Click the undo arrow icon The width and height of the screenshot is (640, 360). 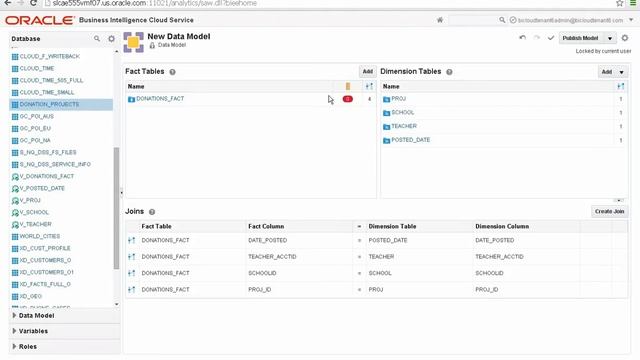click(x=522, y=38)
